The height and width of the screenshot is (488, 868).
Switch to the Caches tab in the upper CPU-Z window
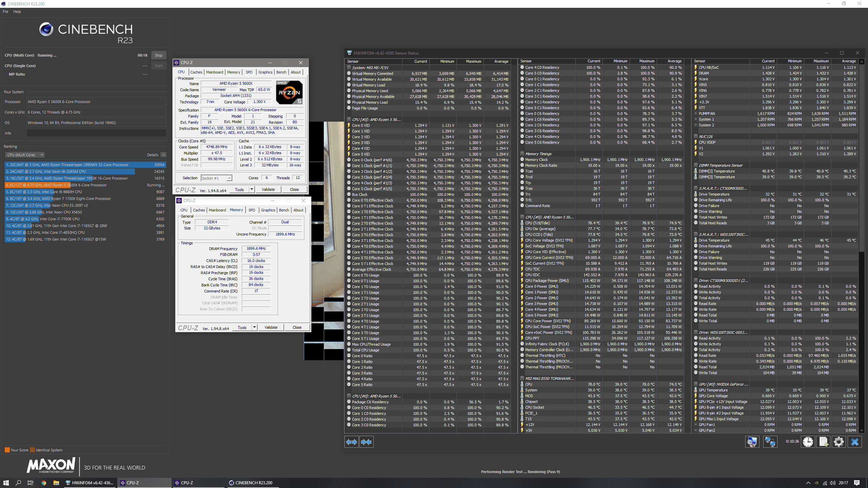click(196, 72)
